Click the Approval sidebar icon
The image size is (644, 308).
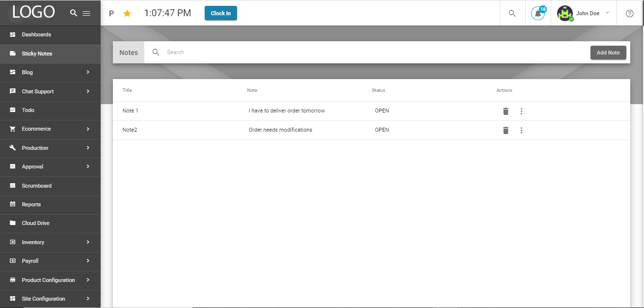coord(13,167)
